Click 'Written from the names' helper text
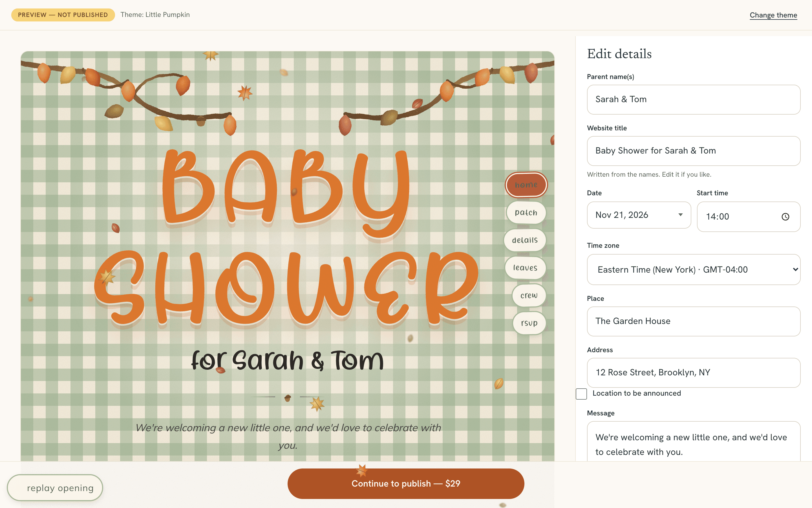 coord(649,174)
